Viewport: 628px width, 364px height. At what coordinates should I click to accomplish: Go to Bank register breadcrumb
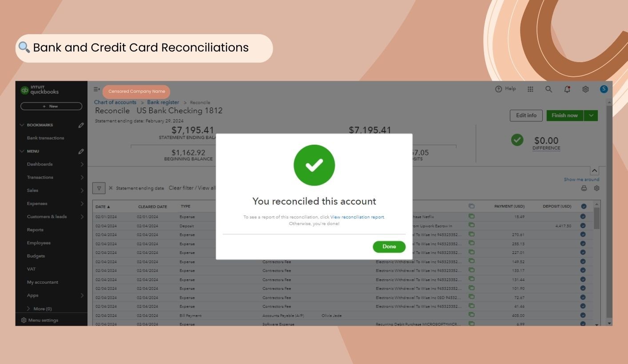[x=163, y=103]
